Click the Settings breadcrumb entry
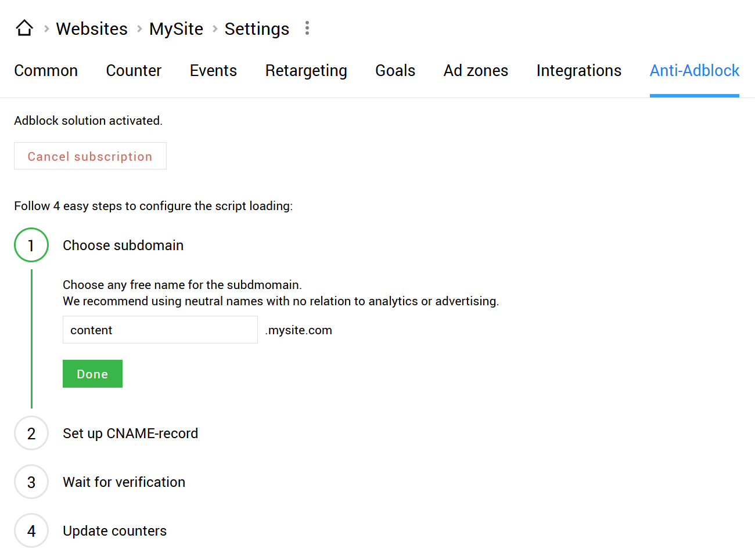This screenshot has height=560, width=755. (257, 28)
